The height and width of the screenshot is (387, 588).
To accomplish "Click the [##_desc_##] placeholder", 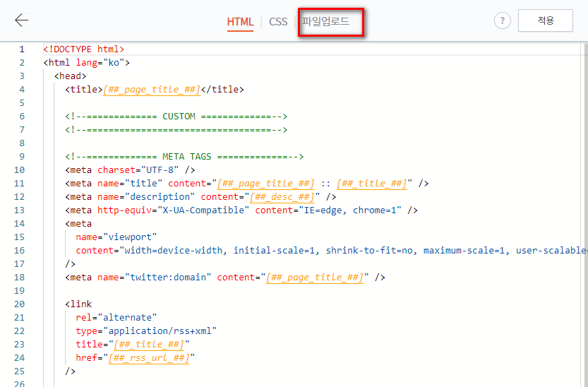I will (282, 197).
